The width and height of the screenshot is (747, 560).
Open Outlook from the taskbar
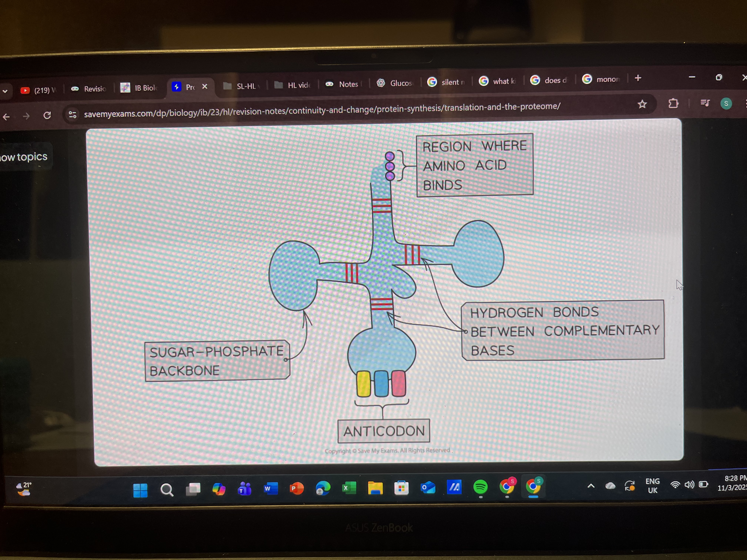tap(428, 488)
